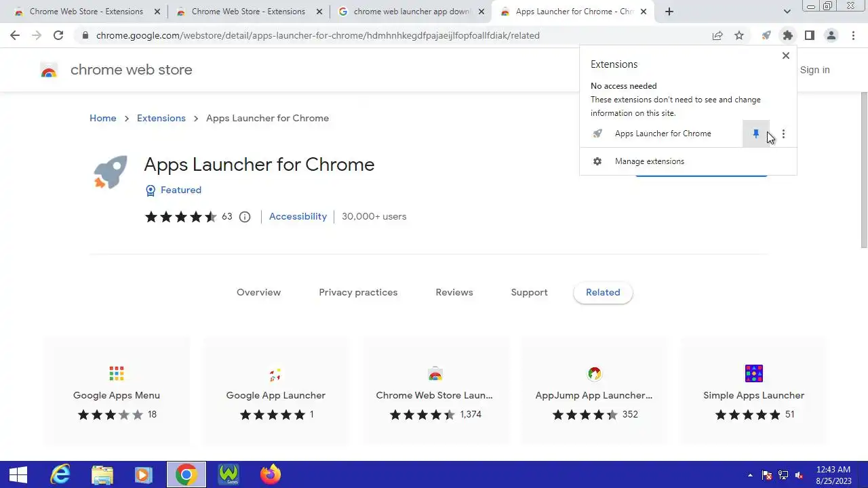The width and height of the screenshot is (868, 488).
Task: Open Manage extensions link
Action: (x=650, y=161)
